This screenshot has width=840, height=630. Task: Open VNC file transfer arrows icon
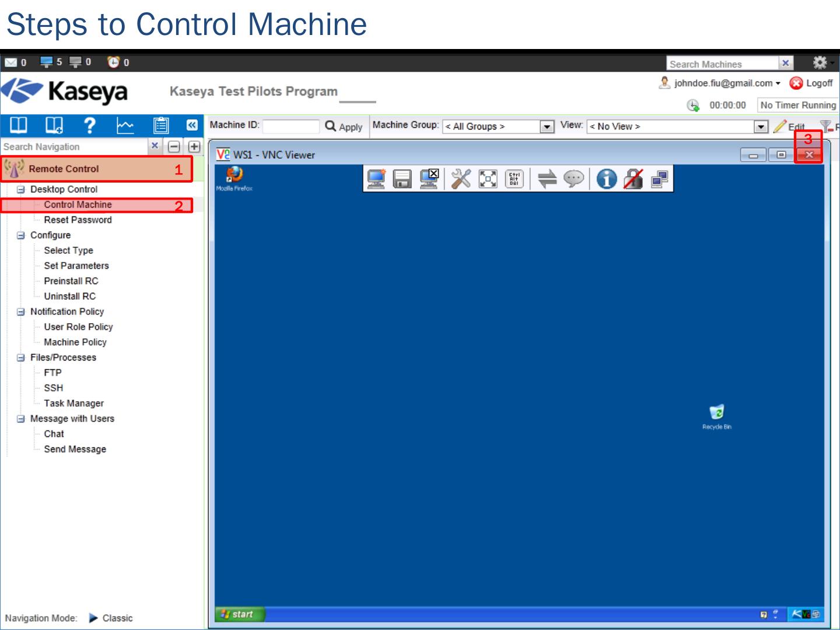547,178
